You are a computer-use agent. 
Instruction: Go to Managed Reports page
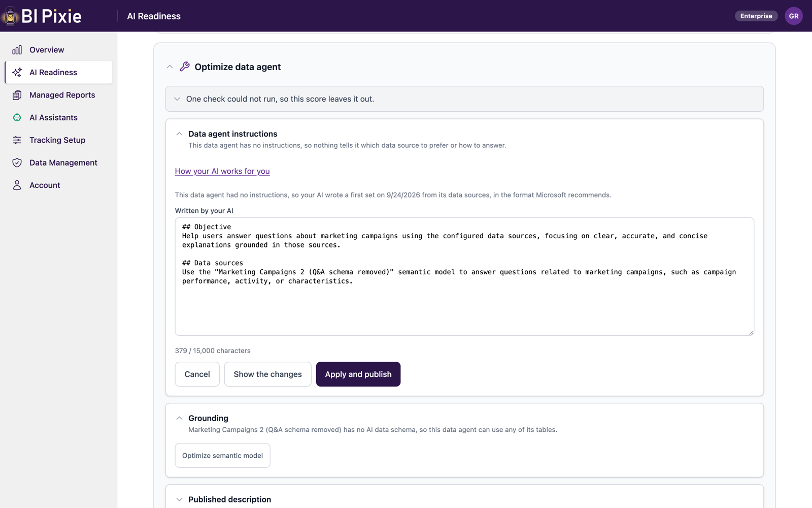[x=59, y=95]
